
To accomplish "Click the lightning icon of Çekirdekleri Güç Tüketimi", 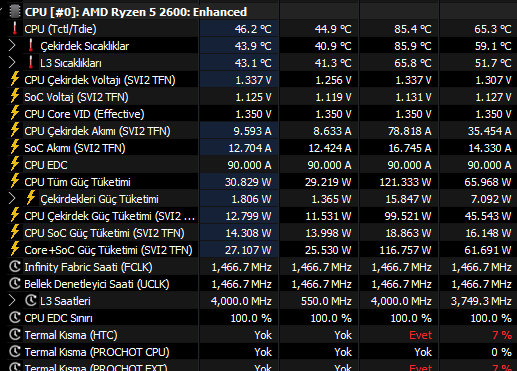I will (31, 198).
